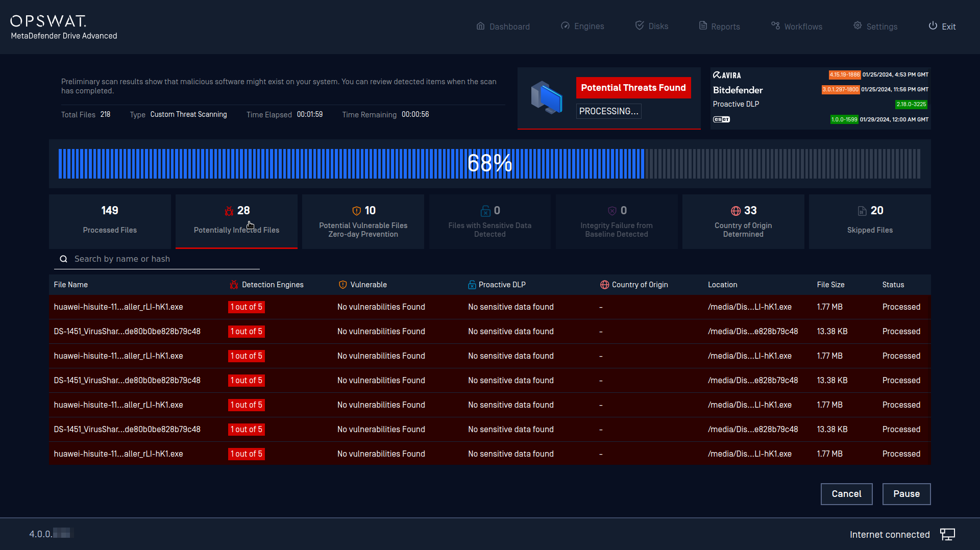Select the Files with Sensitive Data tab
The width and height of the screenshot is (980, 550).
[x=489, y=221]
